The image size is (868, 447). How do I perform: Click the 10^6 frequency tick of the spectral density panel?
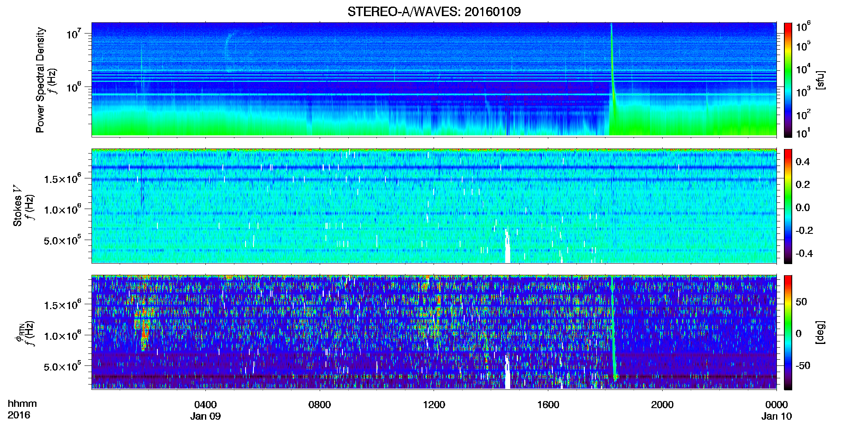(x=74, y=87)
